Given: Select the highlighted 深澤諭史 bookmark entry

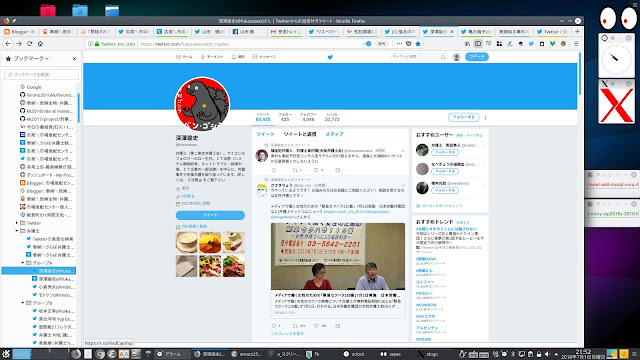Looking at the screenshot, I should click(x=39, y=271).
